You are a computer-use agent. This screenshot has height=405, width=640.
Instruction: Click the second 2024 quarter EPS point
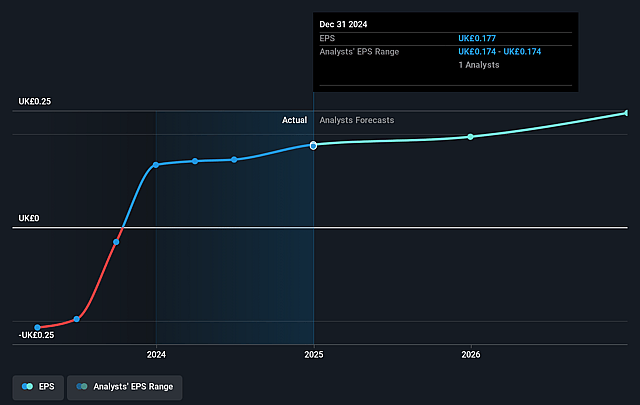tap(195, 161)
